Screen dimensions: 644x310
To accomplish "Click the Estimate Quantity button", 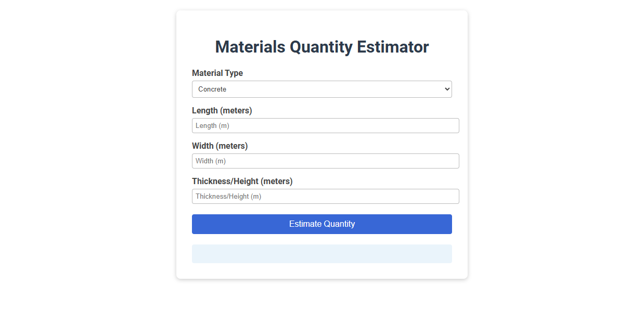I will coord(322,224).
